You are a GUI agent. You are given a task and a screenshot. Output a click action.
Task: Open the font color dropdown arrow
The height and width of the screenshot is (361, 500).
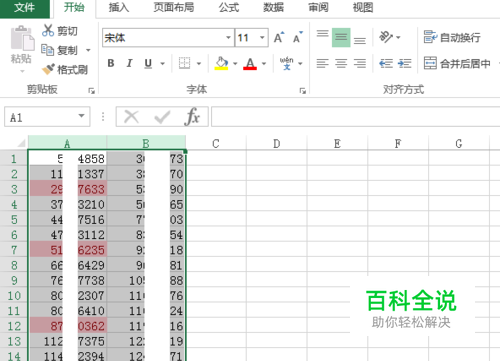(x=264, y=63)
